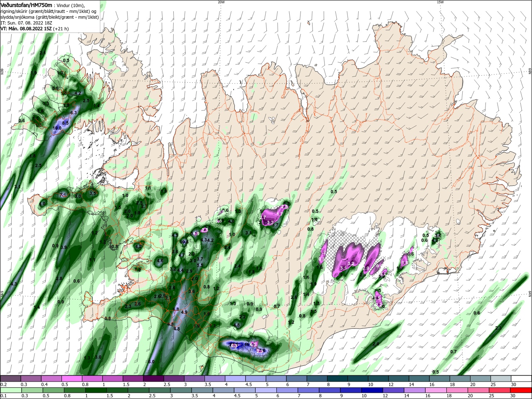This screenshot has height=399, width=532.
Task: Pick bottom-row blue swatch labelled 9
Action: [x=351, y=390]
